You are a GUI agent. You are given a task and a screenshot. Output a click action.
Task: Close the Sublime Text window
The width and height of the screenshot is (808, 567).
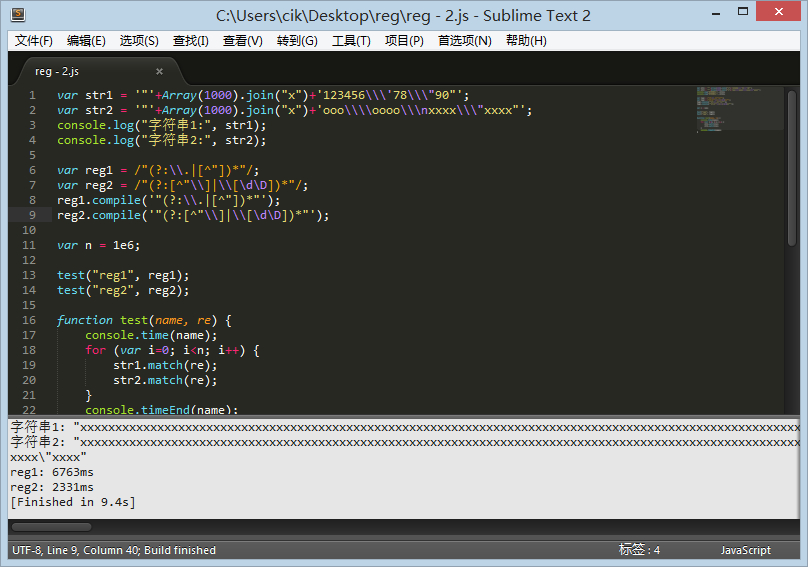pyautogui.click(x=779, y=11)
